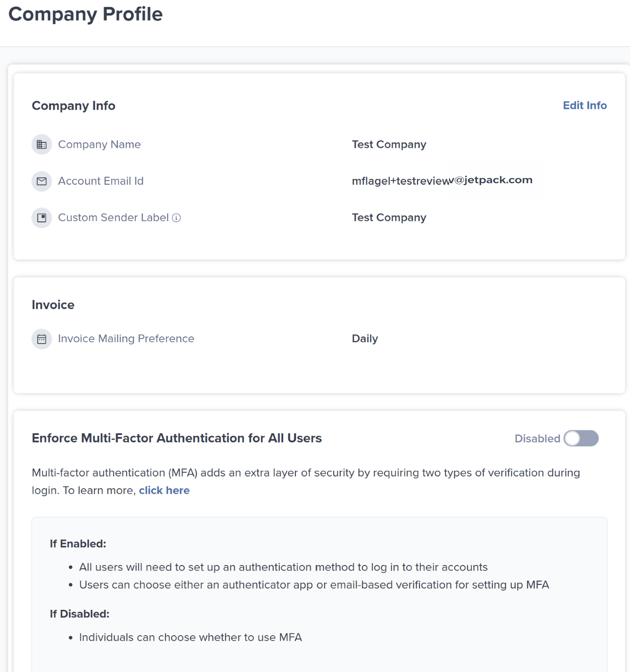Click the Disabled label next to the toggle

click(537, 438)
